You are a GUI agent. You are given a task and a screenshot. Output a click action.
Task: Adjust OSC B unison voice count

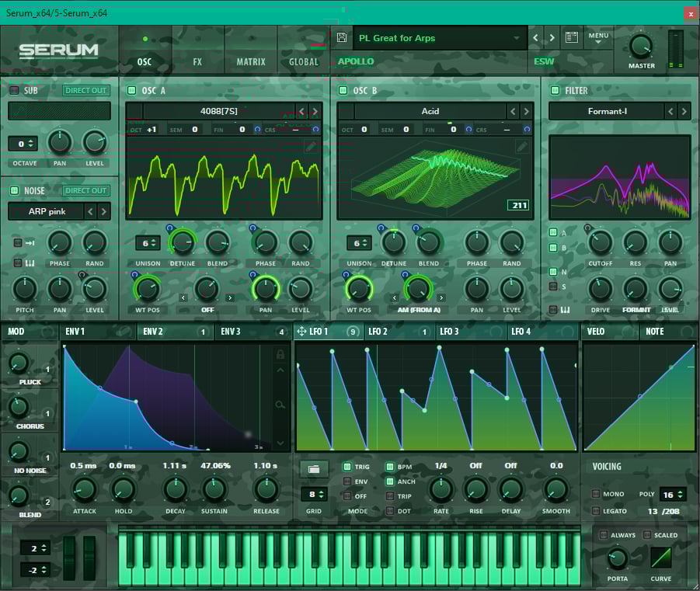point(359,243)
